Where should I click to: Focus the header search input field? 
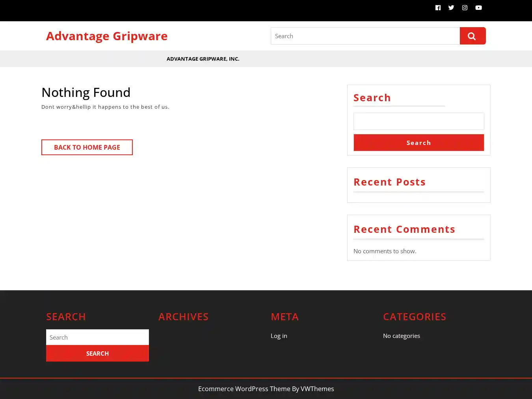coord(365,36)
